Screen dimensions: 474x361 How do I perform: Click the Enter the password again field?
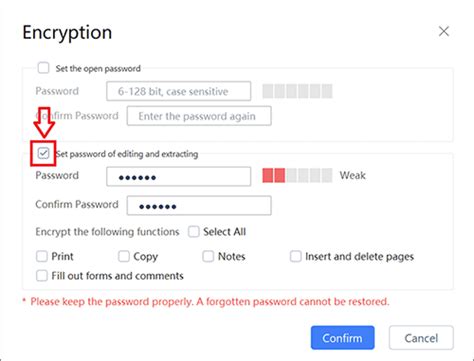[x=199, y=116]
